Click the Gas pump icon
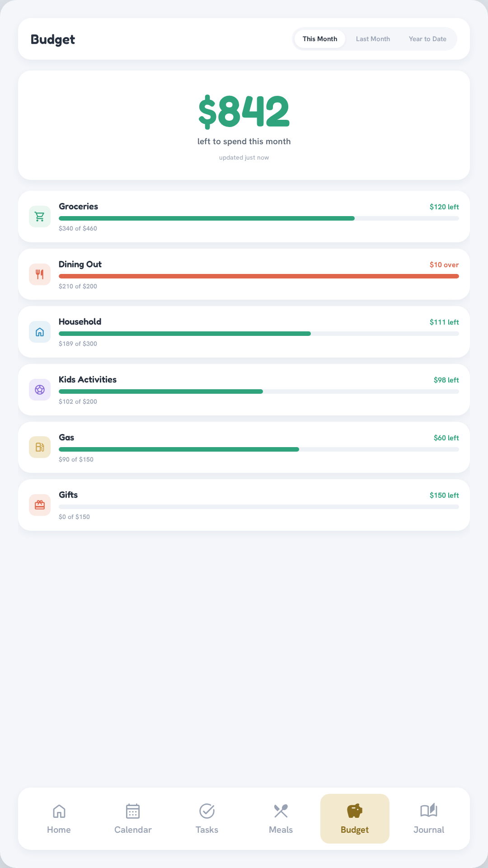Viewport: 488px width, 868px height. 40,447
